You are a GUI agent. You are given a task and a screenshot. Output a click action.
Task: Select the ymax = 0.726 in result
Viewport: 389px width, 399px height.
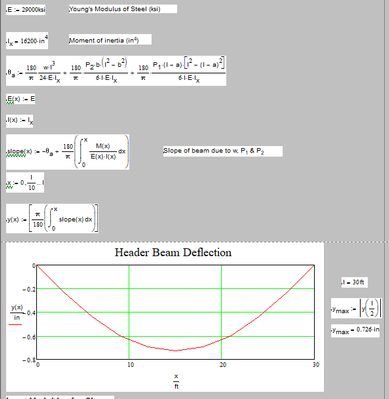point(355,330)
